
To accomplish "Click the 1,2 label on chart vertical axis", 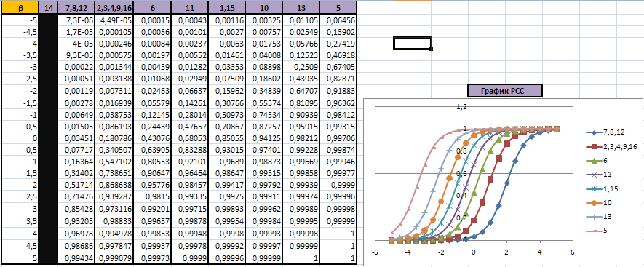I will [x=462, y=107].
